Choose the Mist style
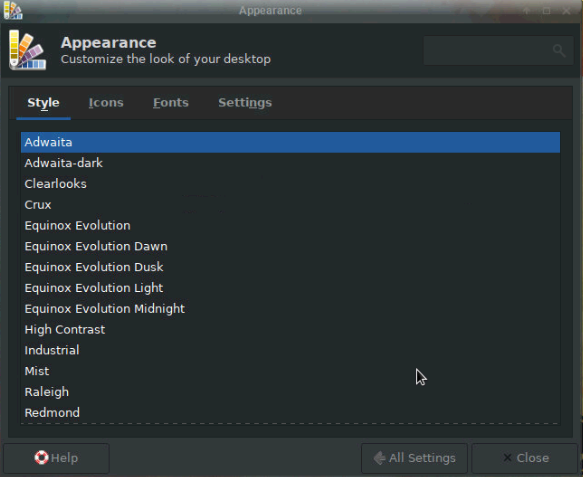 coord(290,371)
